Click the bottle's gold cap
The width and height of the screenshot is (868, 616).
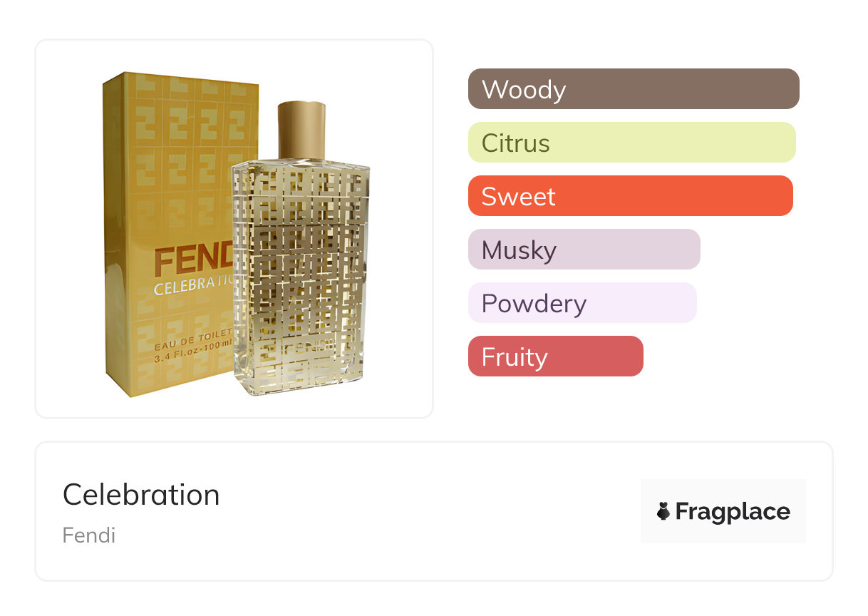[301, 130]
